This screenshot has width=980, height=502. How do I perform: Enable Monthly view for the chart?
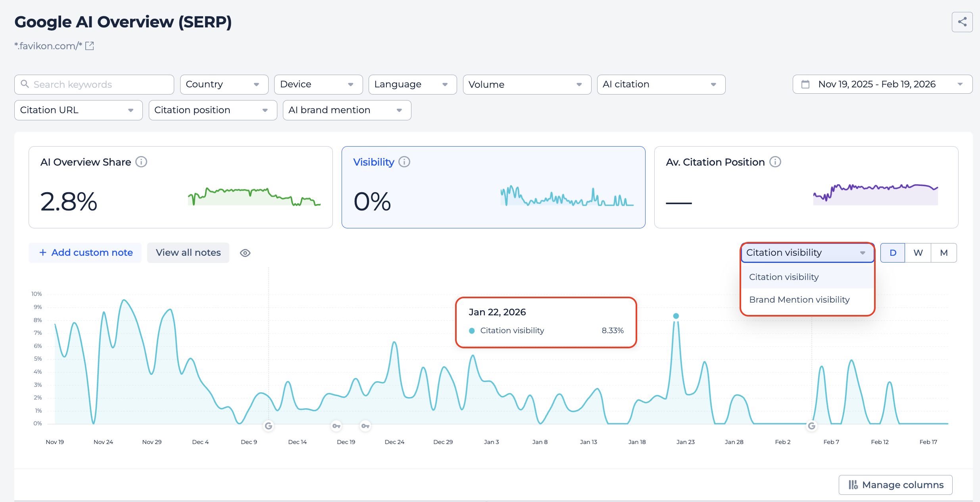944,253
